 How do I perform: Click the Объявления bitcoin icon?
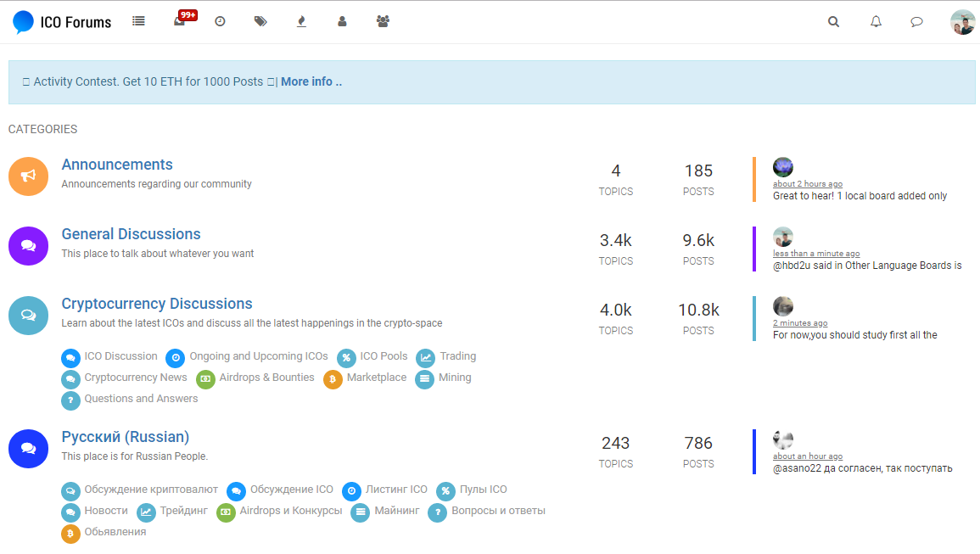[70, 534]
